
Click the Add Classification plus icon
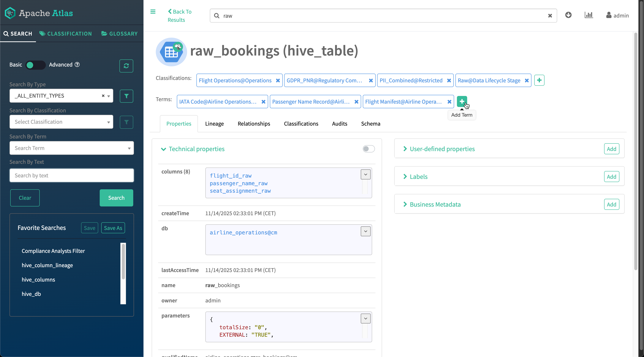click(539, 80)
